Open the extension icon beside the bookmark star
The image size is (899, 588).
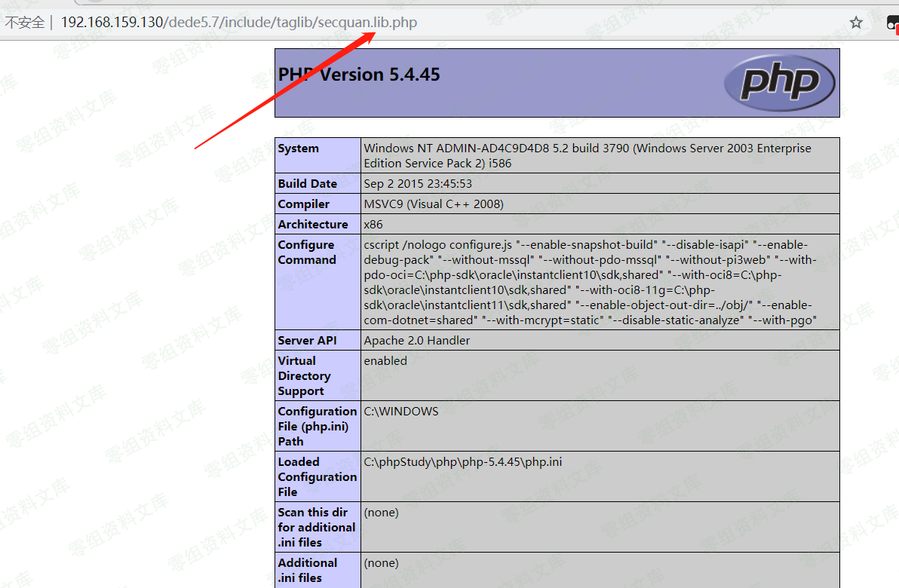892,23
